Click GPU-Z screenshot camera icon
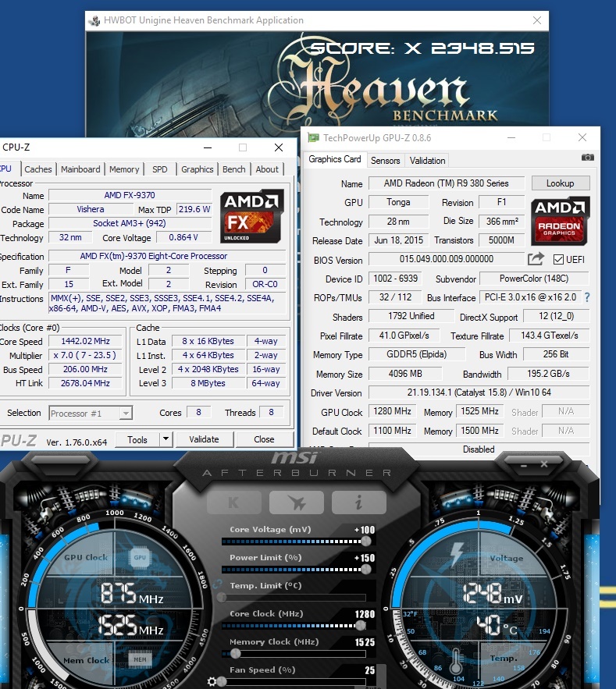Screen dimensions: 616x689 click(x=587, y=158)
